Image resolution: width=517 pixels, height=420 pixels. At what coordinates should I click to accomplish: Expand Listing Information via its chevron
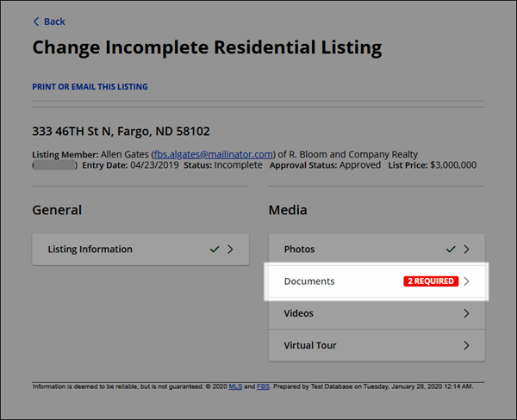tap(230, 250)
